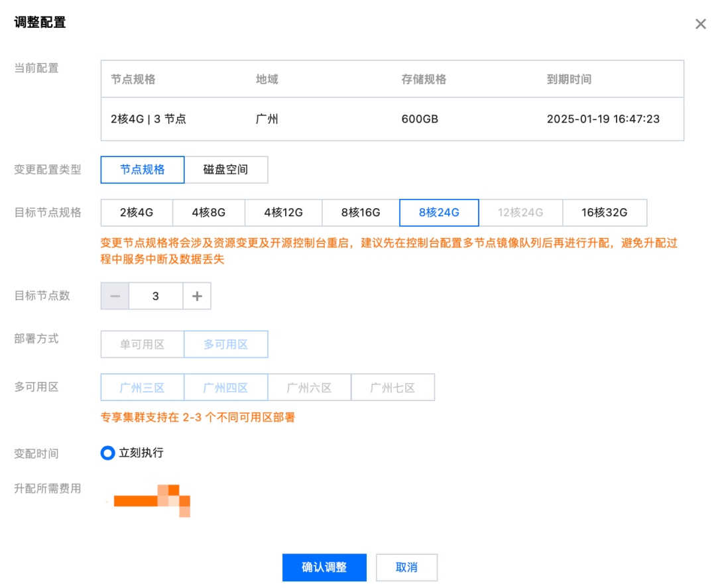
Task: Click the 地域 column header
Action: click(267, 80)
